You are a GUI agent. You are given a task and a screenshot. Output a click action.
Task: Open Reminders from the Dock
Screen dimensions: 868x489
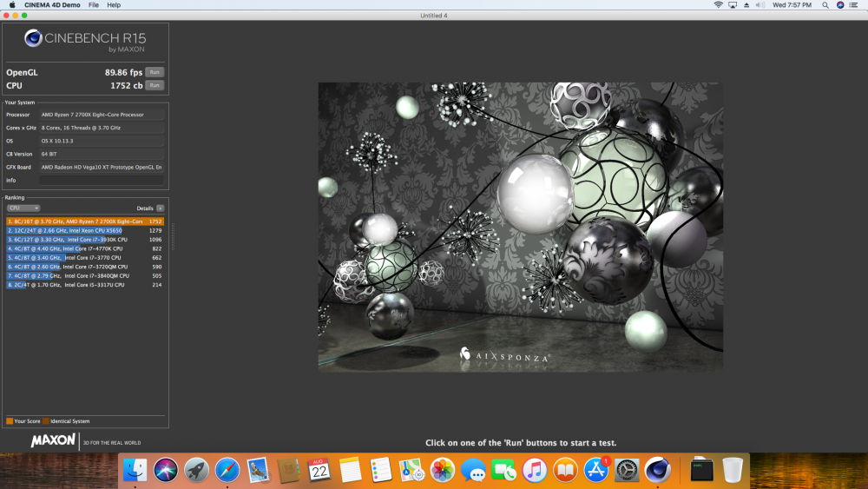[381, 470]
